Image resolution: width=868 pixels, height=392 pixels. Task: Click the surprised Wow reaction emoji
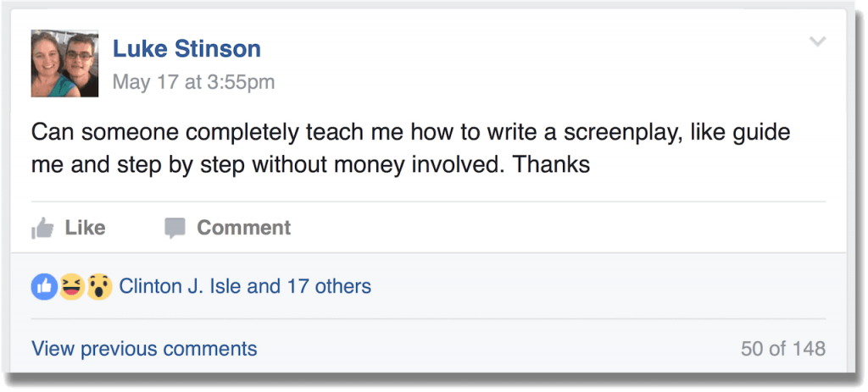click(99, 287)
